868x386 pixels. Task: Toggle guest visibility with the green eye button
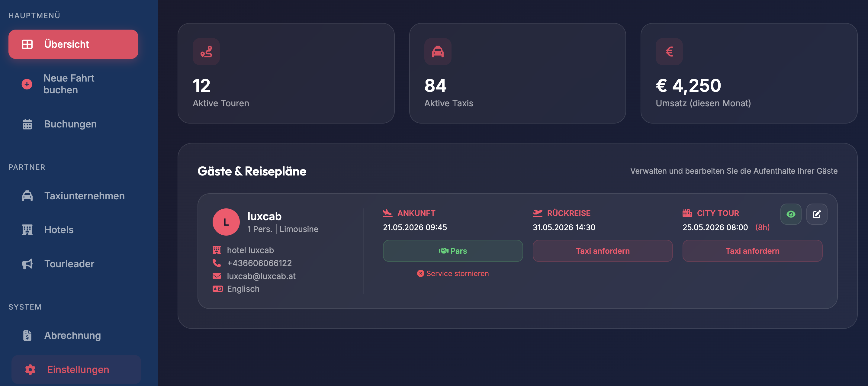(791, 214)
